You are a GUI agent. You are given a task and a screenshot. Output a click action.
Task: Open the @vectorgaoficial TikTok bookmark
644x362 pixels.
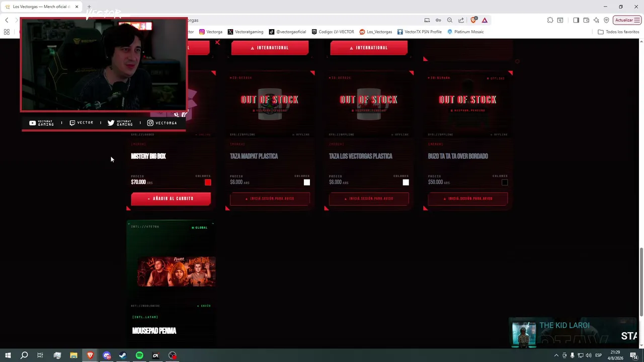[287, 32]
